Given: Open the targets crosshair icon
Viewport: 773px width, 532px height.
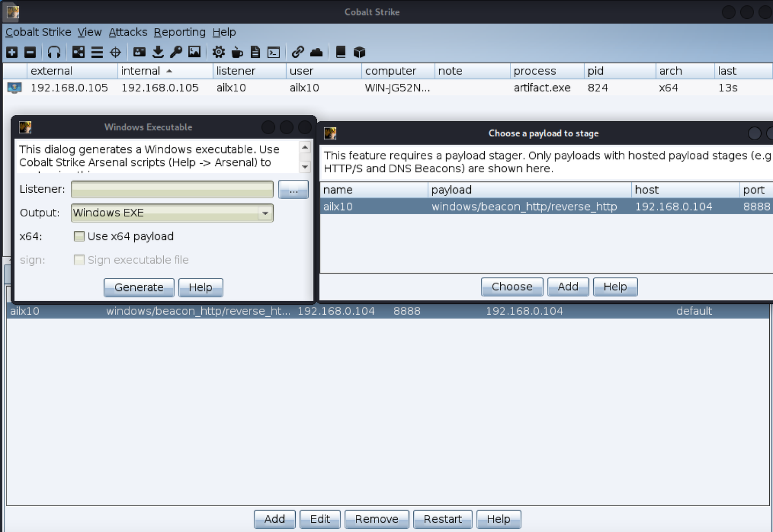Looking at the screenshot, I should click(115, 52).
